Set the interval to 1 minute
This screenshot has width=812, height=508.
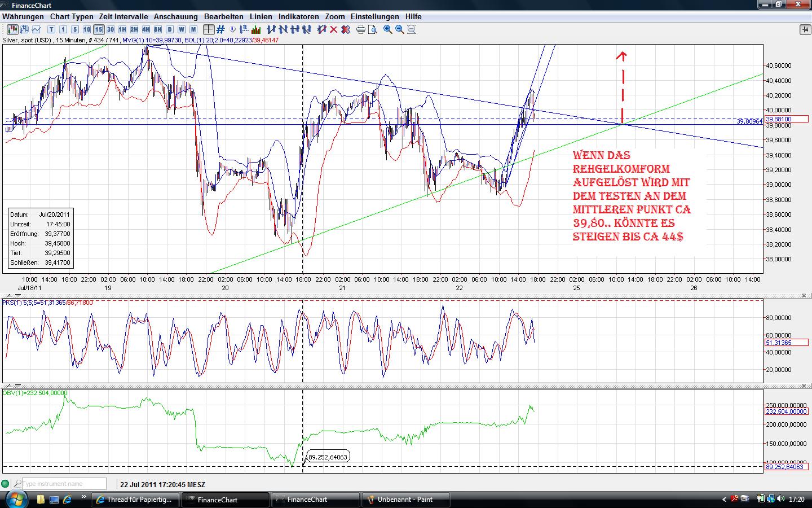63,29
